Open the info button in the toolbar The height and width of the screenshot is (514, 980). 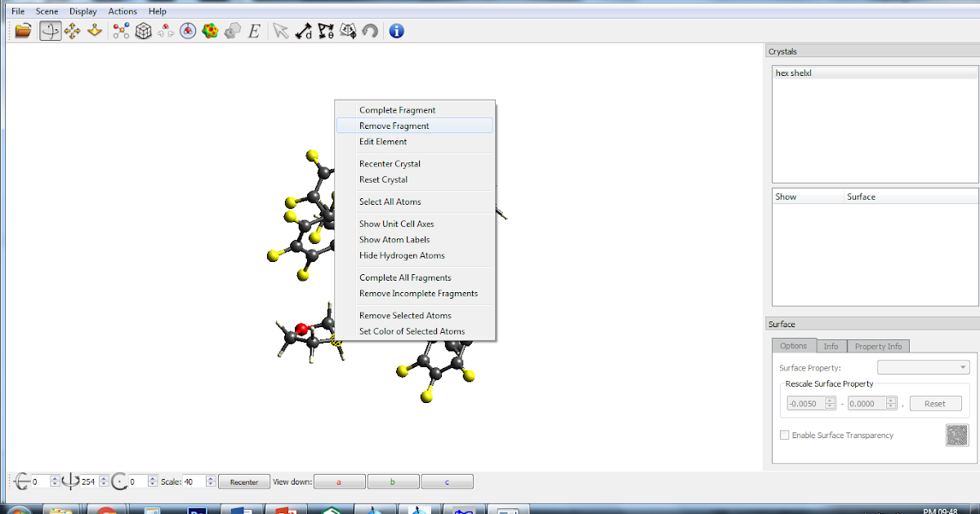pos(396,30)
